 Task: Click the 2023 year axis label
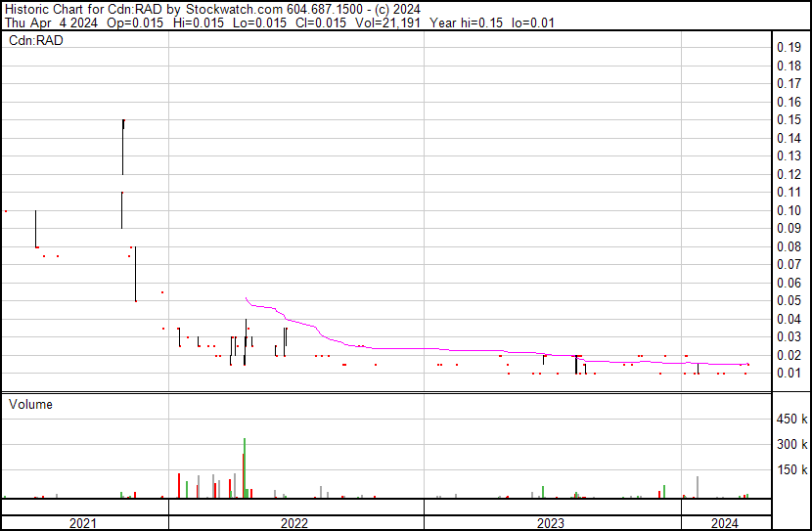(550, 523)
